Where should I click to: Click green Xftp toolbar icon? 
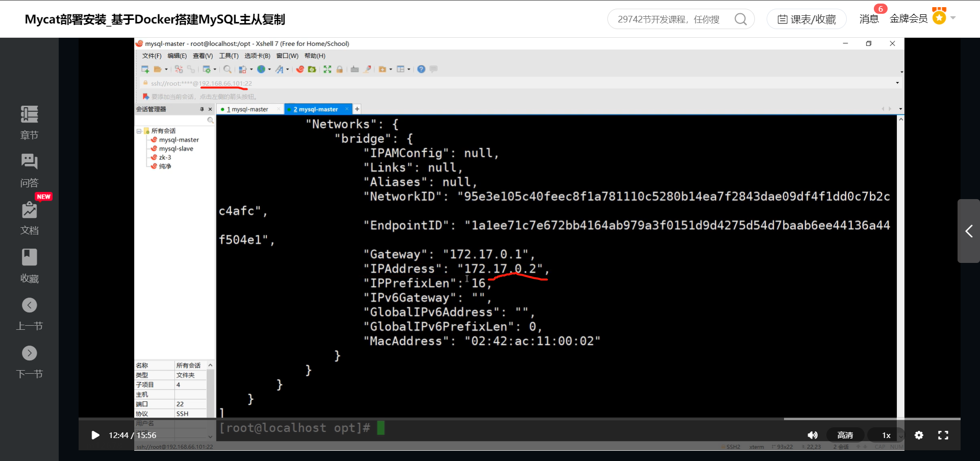312,69
